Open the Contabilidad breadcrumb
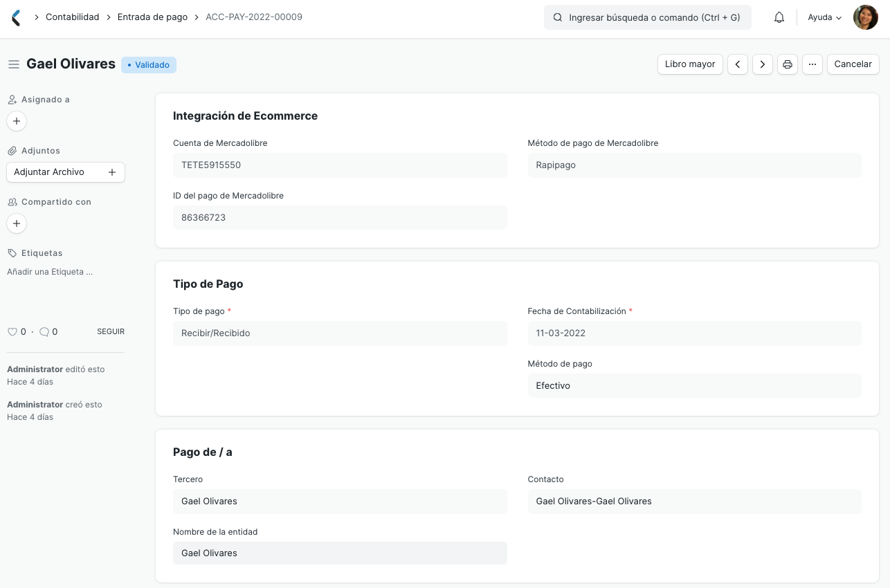Screen dimensions: 890x588 pyautogui.click(x=73, y=17)
